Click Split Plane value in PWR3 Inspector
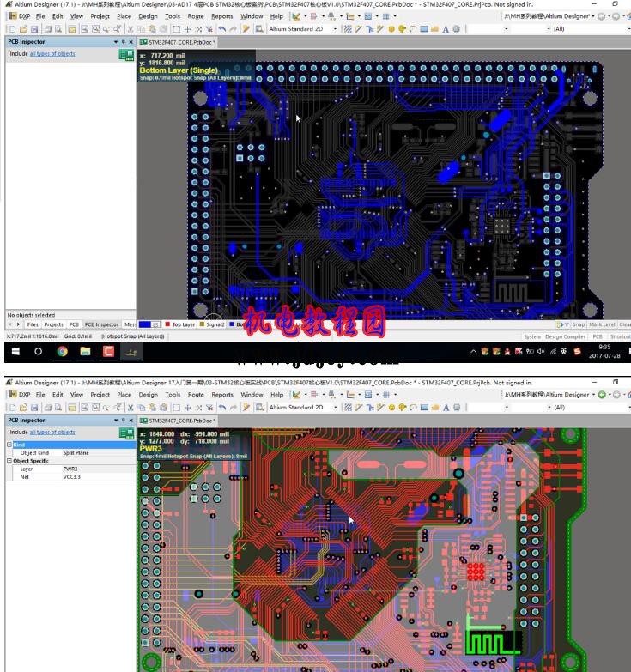 [76, 453]
